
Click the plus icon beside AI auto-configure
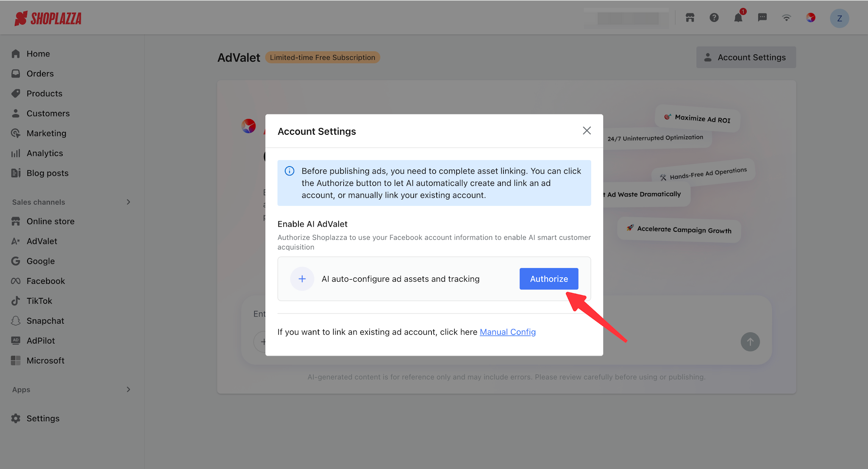(x=302, y=279)
